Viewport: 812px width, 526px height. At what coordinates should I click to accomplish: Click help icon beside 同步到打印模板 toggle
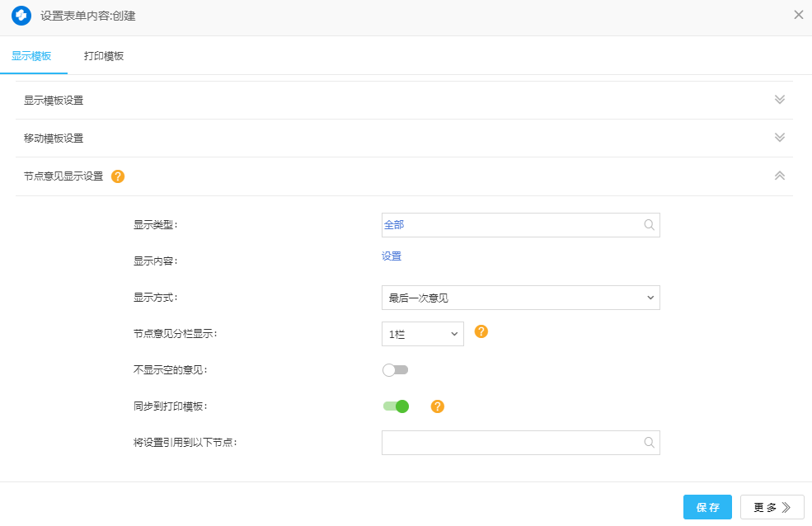(x=438, y=406)
